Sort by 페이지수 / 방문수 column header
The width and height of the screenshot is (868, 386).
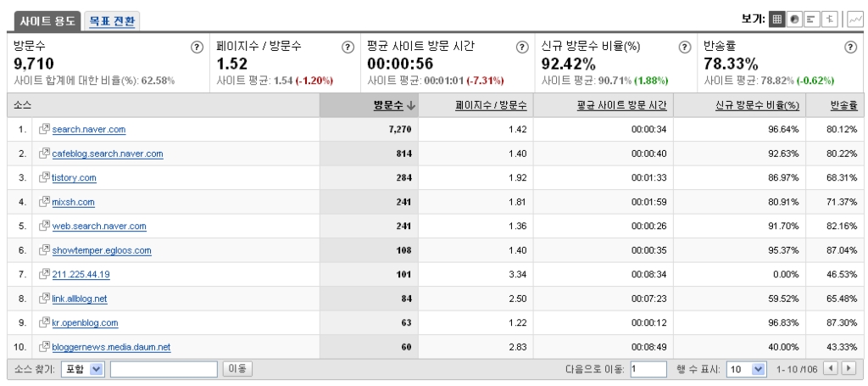491,104
